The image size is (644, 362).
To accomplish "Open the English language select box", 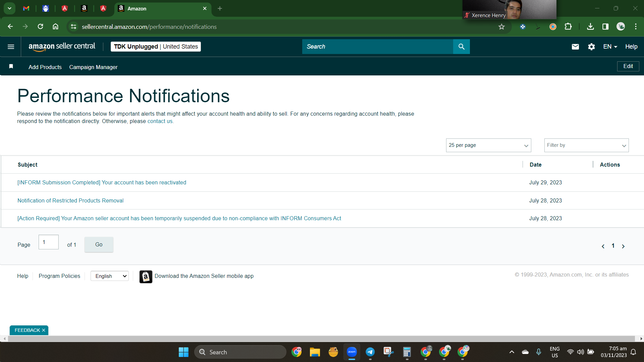I will click(x=110, y=276).
